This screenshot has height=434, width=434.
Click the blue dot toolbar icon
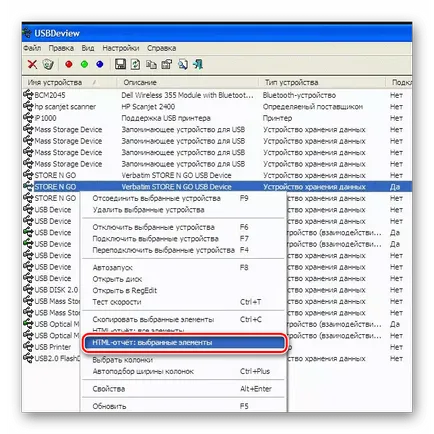[x=100, y=64]
